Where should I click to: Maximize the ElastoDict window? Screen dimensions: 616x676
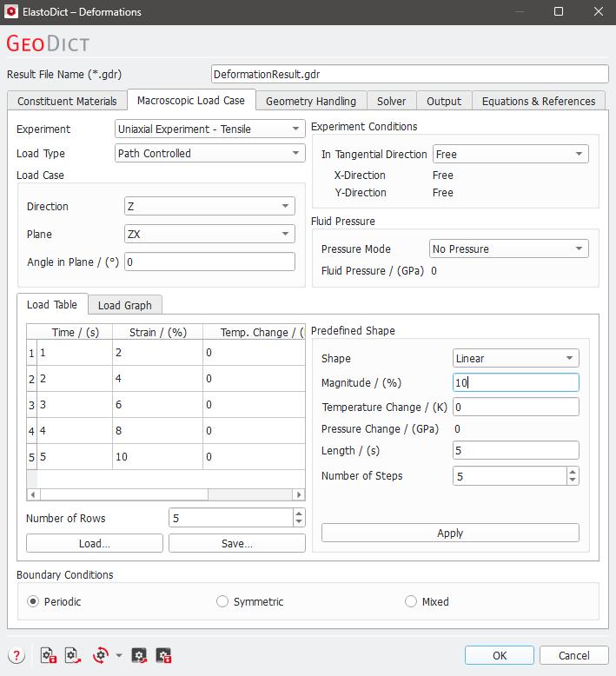(x=559, y=11)
